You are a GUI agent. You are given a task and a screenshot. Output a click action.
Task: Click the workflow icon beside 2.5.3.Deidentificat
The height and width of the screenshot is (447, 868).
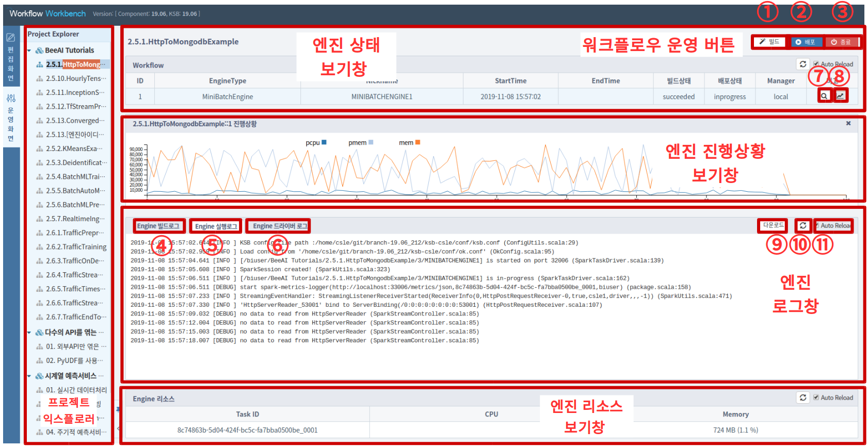(40, 163)
